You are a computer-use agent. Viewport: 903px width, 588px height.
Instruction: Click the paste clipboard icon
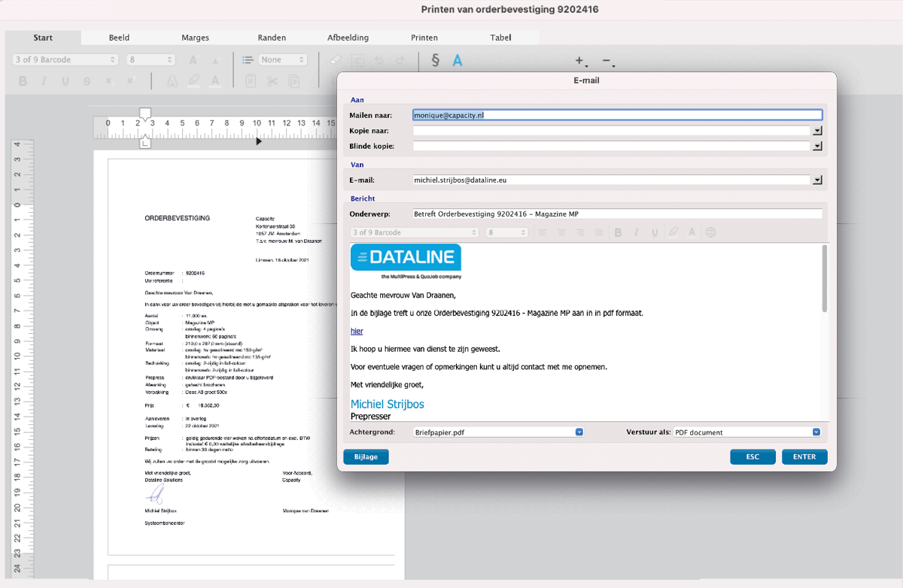tap(251, 81)
